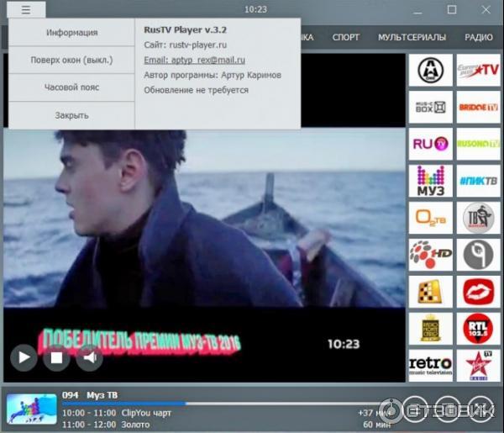Select the Муз TV channel logo

coord(430,181)
